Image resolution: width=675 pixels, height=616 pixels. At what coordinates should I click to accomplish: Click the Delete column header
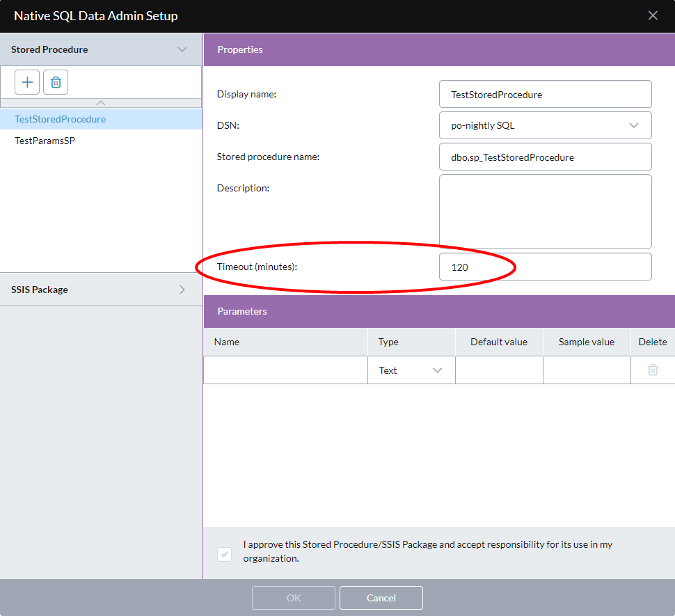tap(653, 342)
